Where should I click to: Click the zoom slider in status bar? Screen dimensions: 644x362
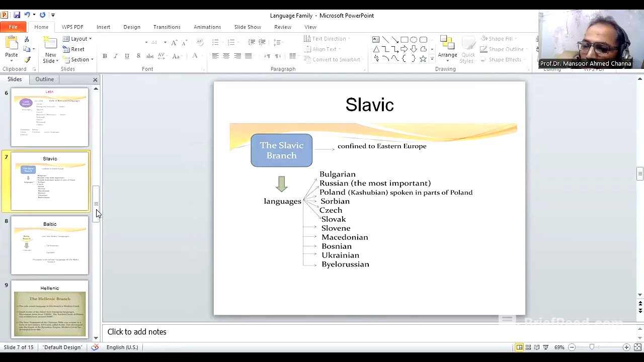[x=592, y=347]
